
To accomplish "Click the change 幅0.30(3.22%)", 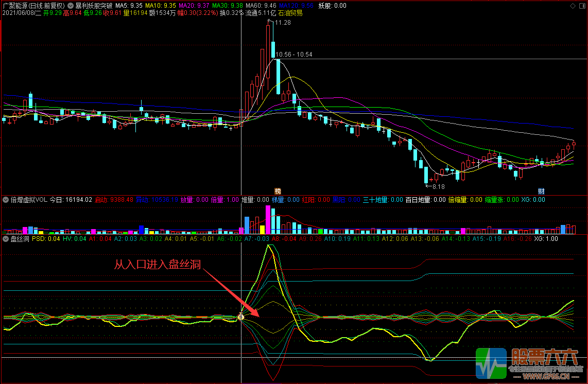I will [198, 13].
